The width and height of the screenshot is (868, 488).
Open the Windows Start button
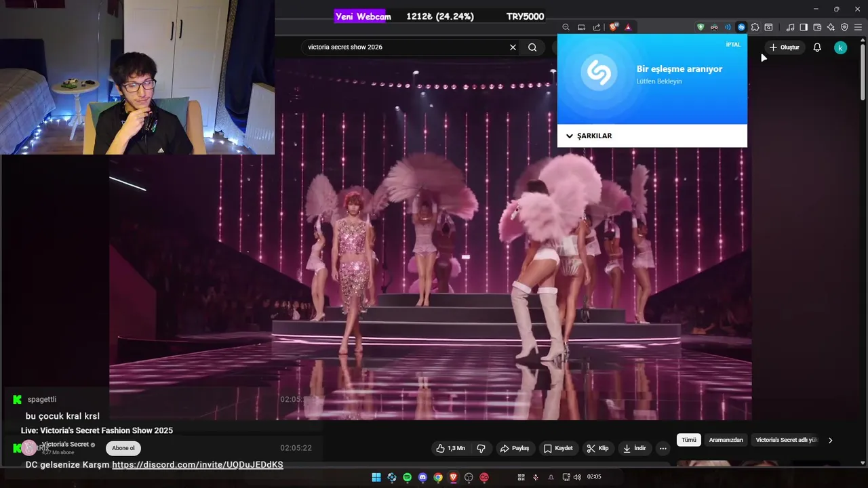pos(376,477)
